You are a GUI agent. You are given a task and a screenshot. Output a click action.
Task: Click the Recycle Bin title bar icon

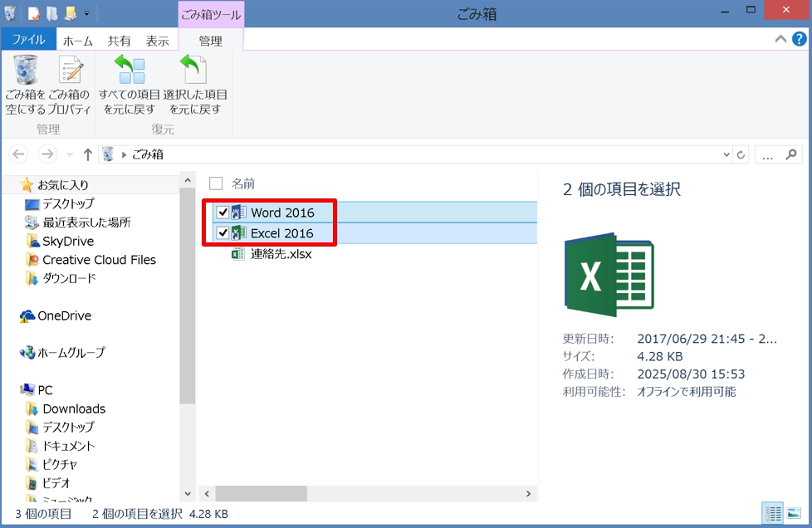(x=10, y=13)
